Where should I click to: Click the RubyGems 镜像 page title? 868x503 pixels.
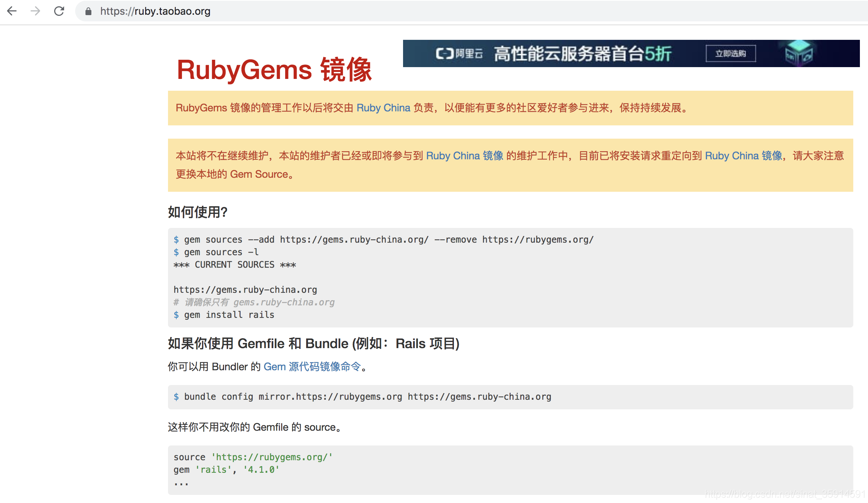274,70
